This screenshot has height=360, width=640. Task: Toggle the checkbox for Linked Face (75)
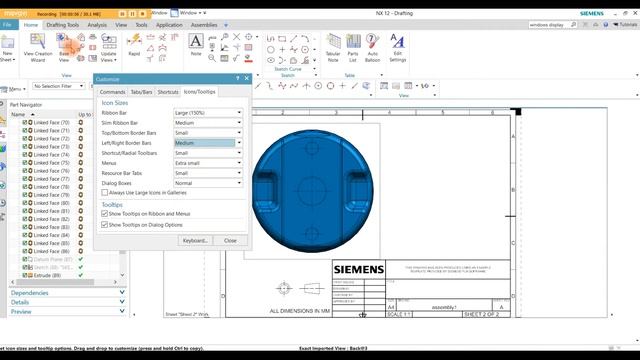(24, 163)
